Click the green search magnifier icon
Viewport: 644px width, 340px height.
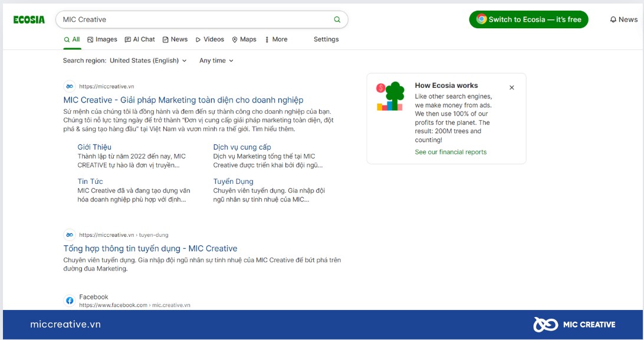[x=337, y=19]
